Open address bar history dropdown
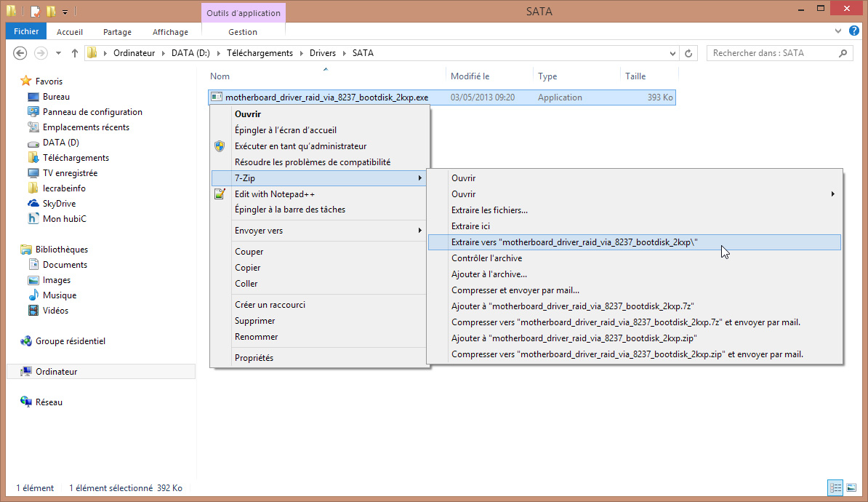The image size is (868, 502). (672, 53)
